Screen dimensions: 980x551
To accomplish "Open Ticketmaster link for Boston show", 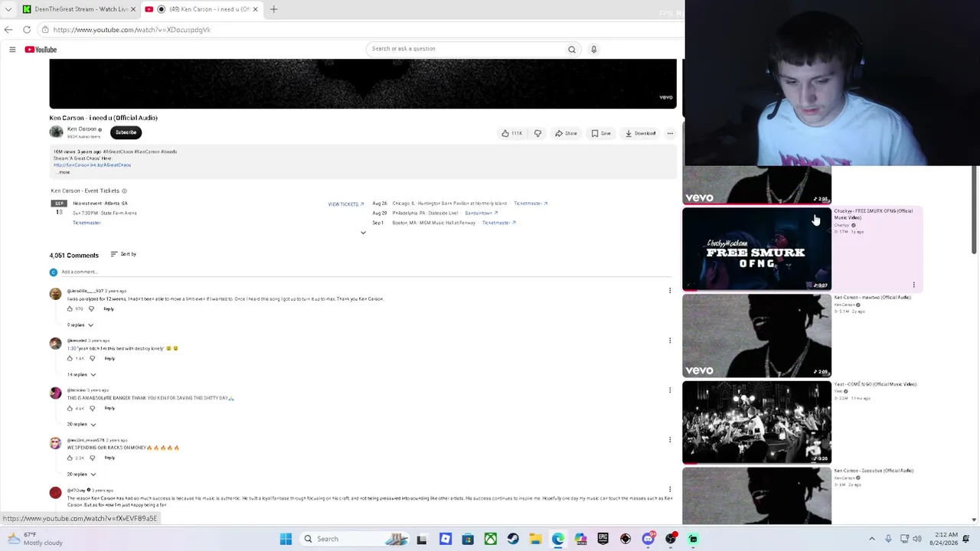I will click(x=499, y=223).
